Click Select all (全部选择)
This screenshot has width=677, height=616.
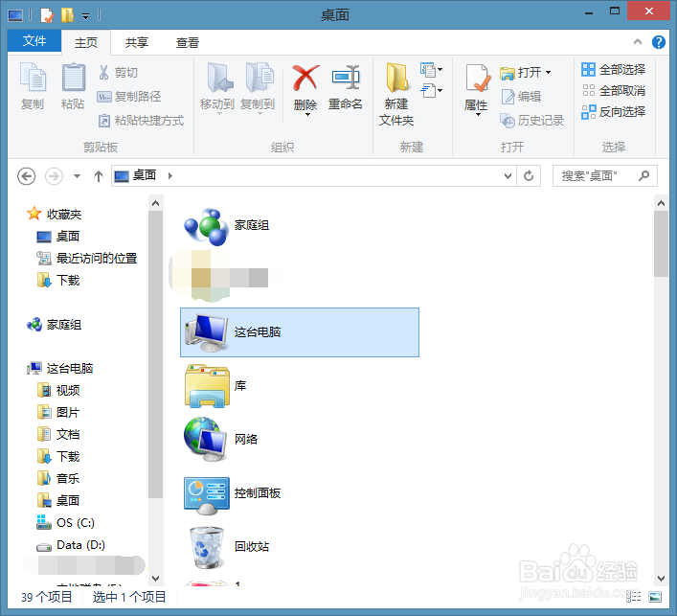[x=614, y=69]
